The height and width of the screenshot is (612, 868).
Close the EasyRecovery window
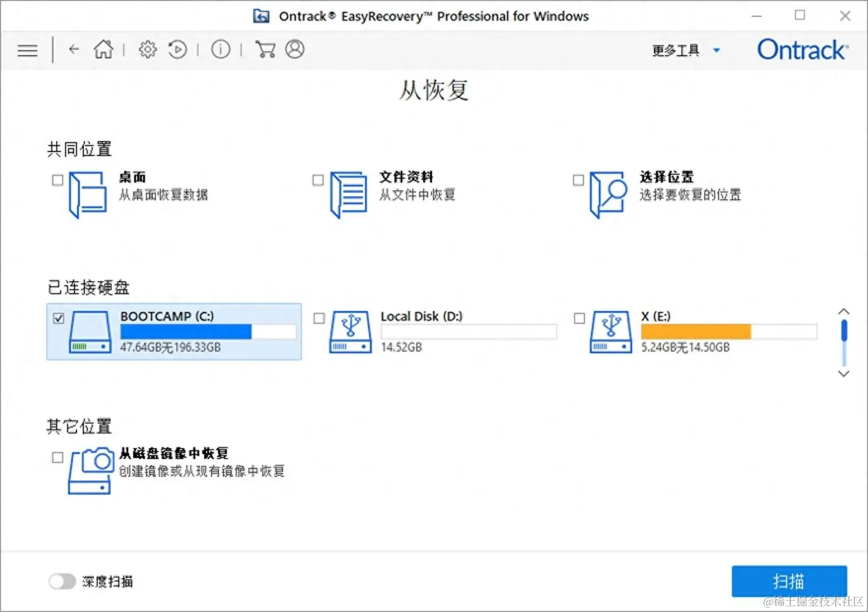tap(845, 16)
